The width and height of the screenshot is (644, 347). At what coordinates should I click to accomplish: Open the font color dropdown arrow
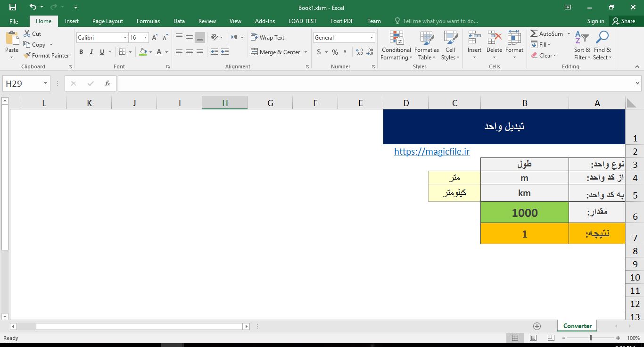(166, 52)
